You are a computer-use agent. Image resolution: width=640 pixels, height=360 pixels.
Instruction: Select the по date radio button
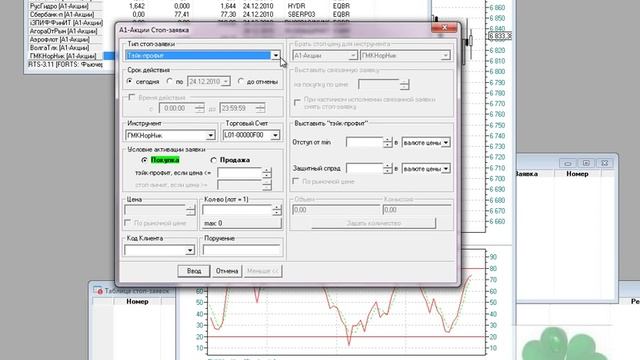click(170, 82)
